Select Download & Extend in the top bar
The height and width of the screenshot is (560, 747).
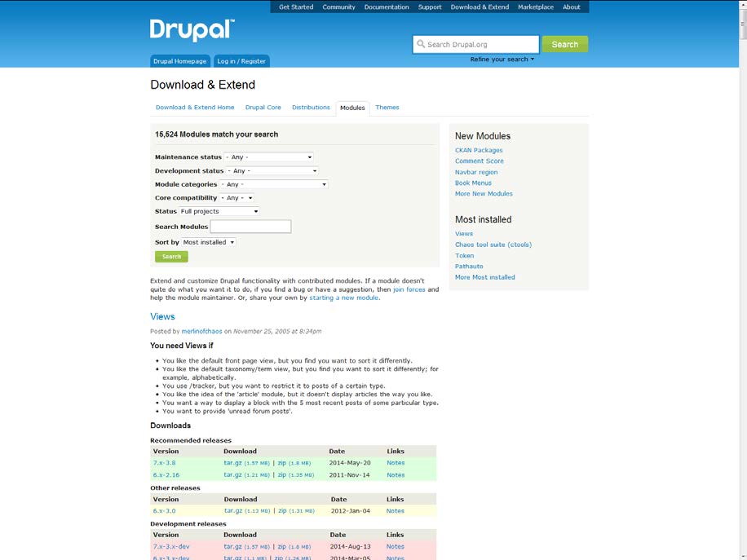[x=480, y=7]
